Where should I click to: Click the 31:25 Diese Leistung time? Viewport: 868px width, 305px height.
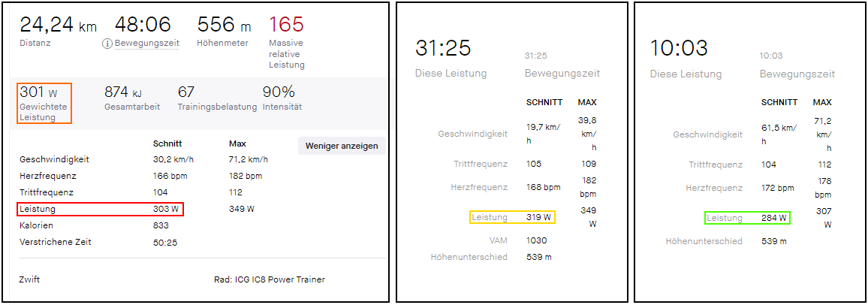(444, 48)
